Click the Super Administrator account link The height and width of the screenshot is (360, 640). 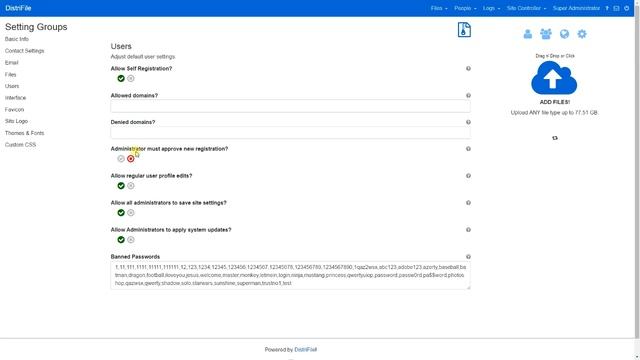[576, 8]
